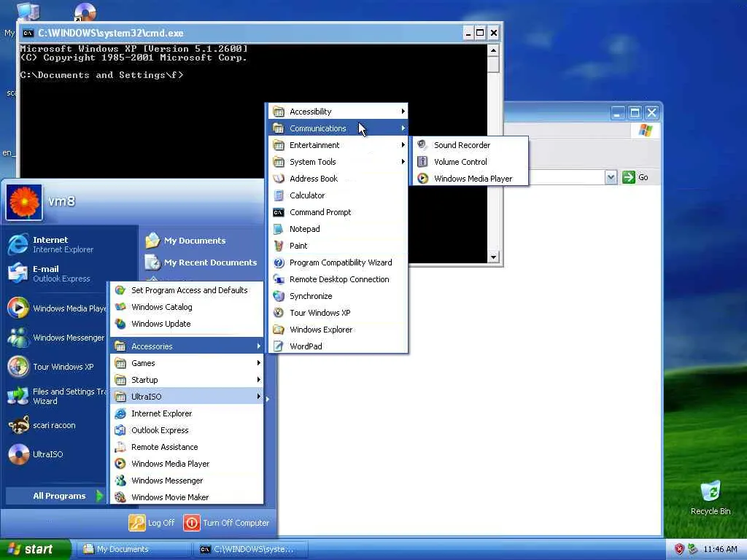Click the Go button in My Documents window
Screen dimensions: 747x560
click(x=635, y=177)
